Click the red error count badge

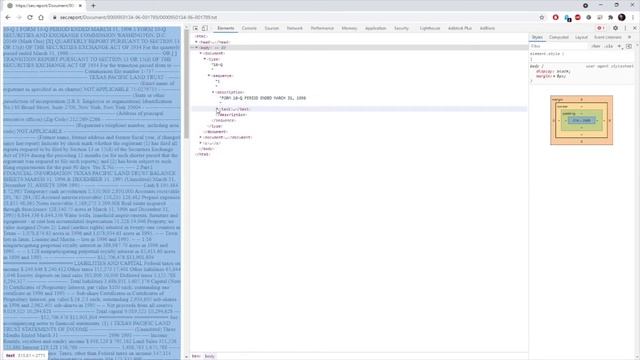(x=600, y=28)
